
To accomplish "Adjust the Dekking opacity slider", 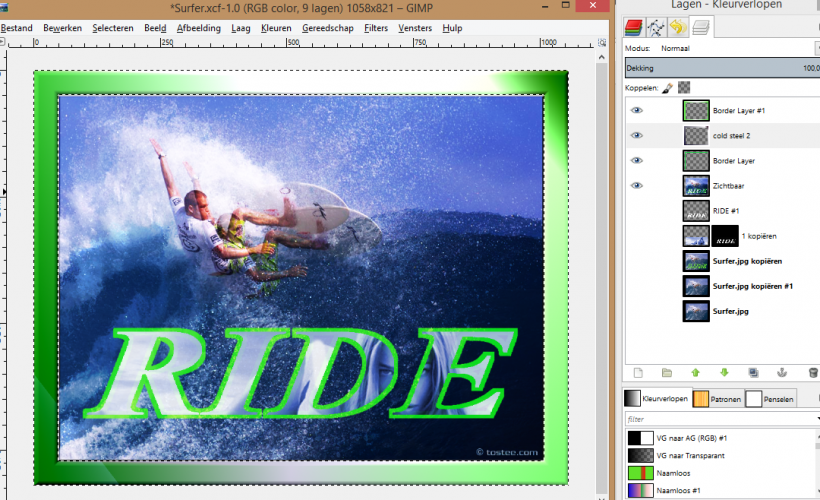I will (x=720, y=68).
